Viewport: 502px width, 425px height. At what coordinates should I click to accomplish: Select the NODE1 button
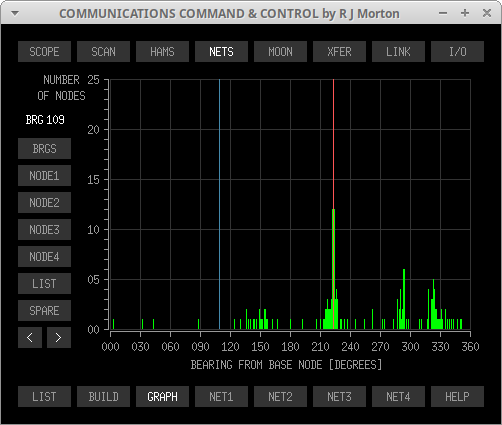click(x=44, y=176)
